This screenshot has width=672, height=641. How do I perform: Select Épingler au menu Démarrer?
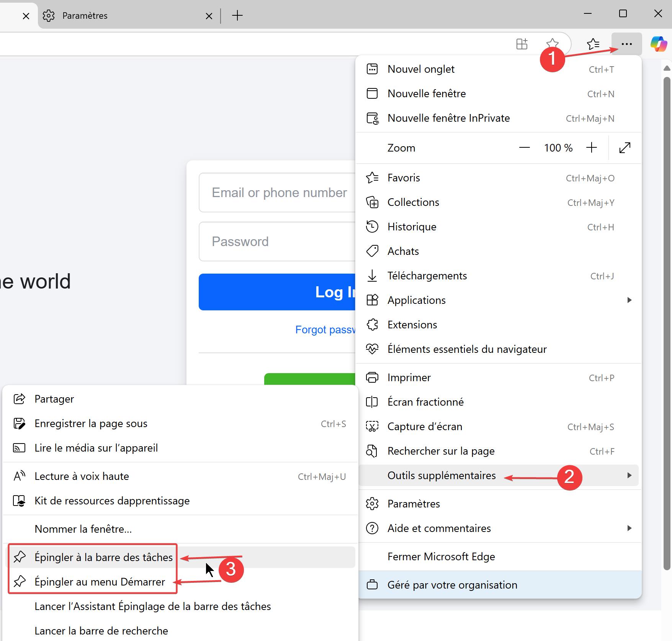[180, 582]
